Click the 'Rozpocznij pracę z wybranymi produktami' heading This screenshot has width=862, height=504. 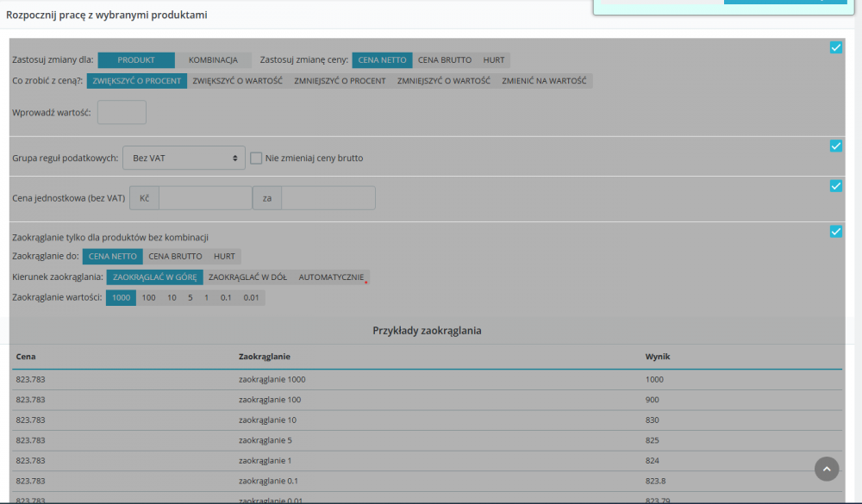click(107, 15)
